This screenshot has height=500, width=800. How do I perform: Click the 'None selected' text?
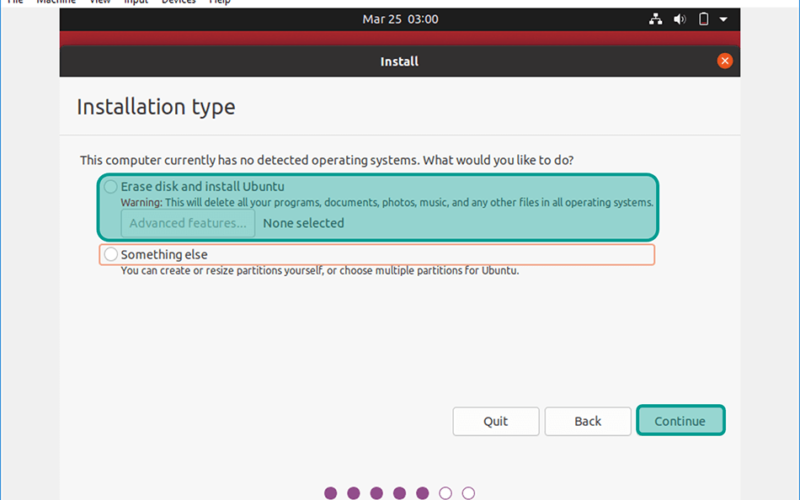(x=304, y=223)
